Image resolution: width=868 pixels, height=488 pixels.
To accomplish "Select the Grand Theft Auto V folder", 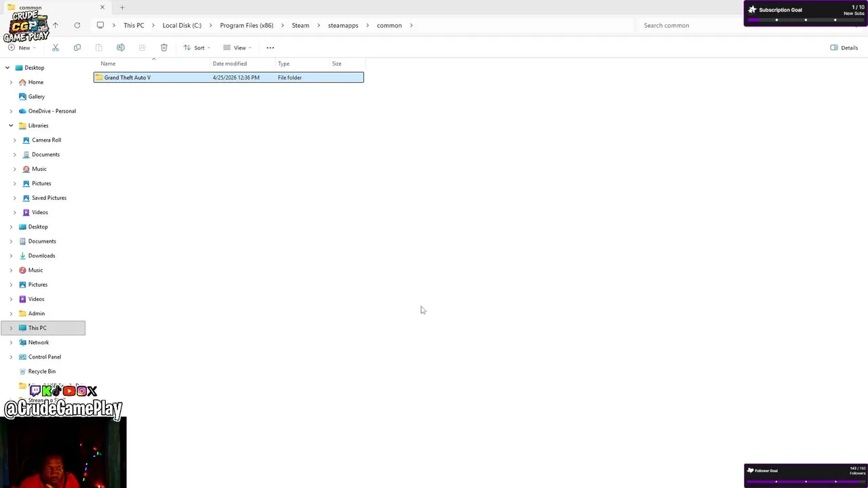I will pos(229,77).
